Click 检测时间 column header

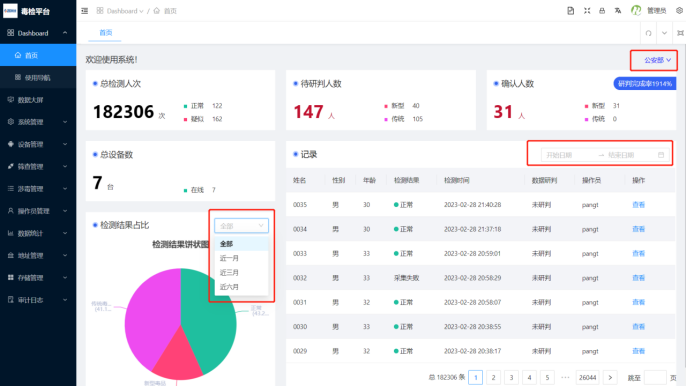pos(456,180)
